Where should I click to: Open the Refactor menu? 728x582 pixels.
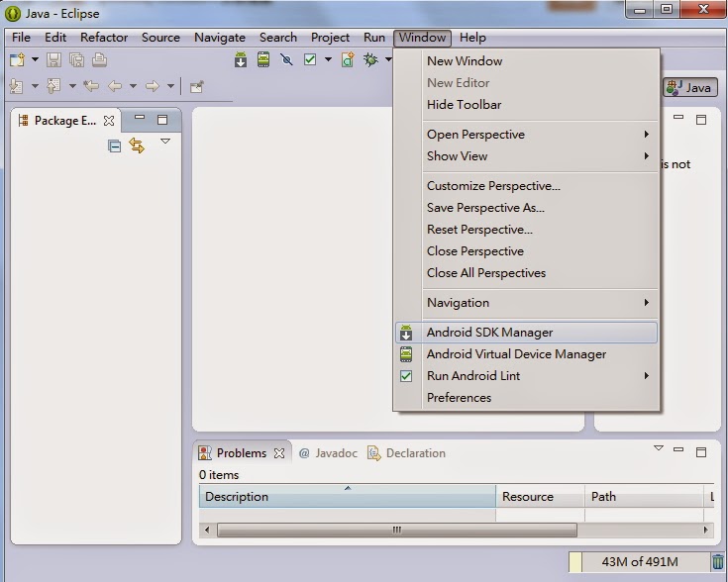[104, 38]
